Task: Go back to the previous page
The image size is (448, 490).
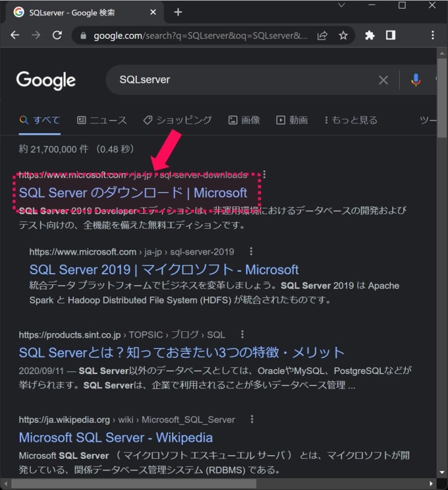Action: point(15,35)
